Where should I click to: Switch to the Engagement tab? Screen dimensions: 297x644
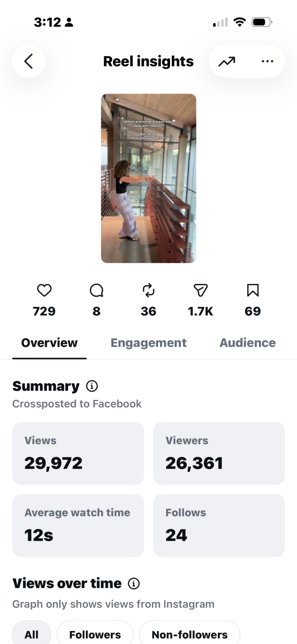148,343
